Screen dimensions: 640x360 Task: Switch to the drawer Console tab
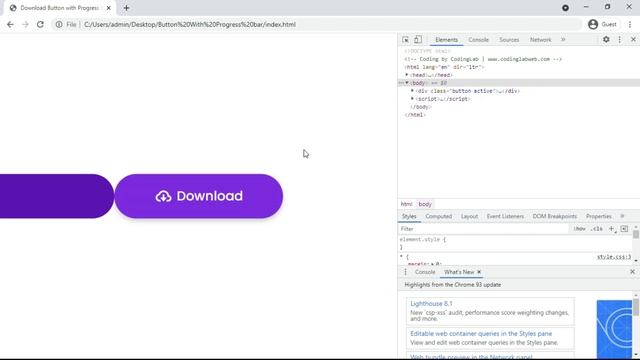pos(425,272)
